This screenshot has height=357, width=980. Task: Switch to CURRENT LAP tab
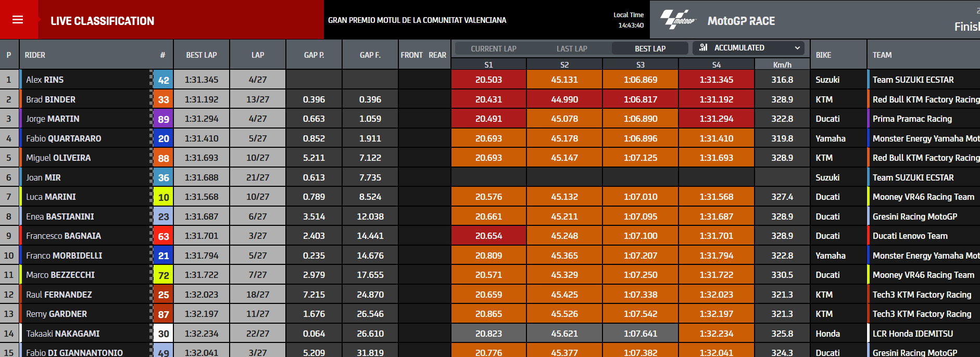click(493, 48)
